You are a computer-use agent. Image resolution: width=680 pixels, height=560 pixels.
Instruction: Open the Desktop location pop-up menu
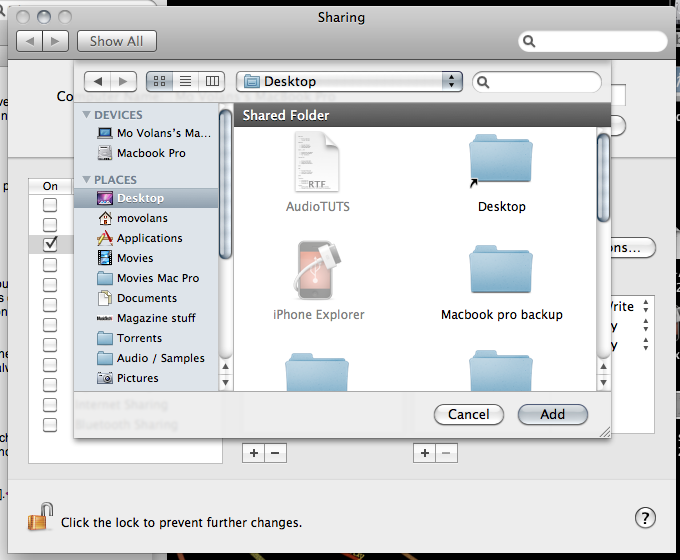coord(350,81)
